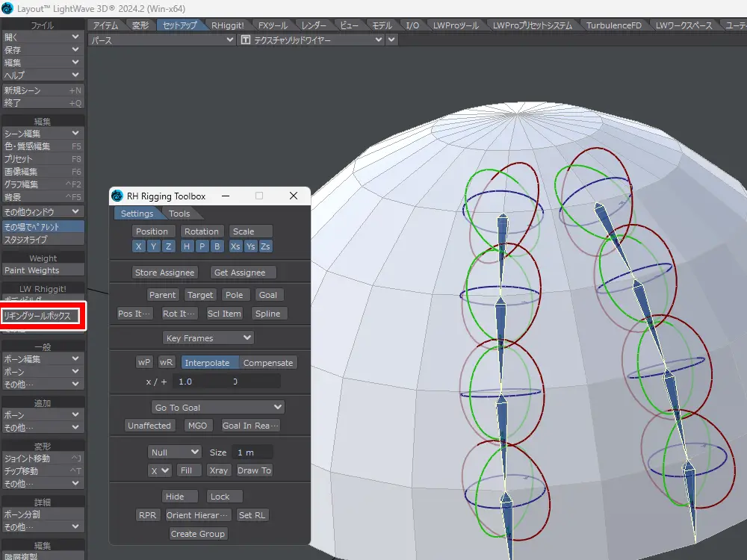Toggle the Zs scale channel button
This screenshot has width=747, height=560.
pos(265,246)
